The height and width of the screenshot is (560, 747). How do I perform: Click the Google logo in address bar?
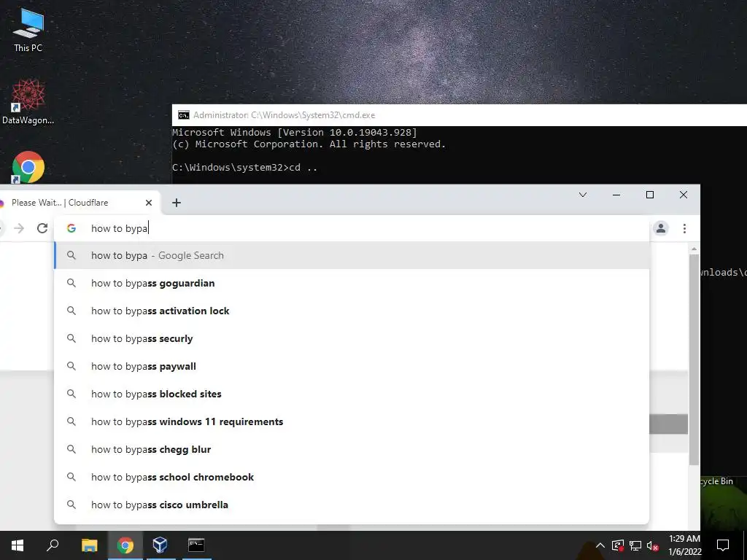point(71,228)
